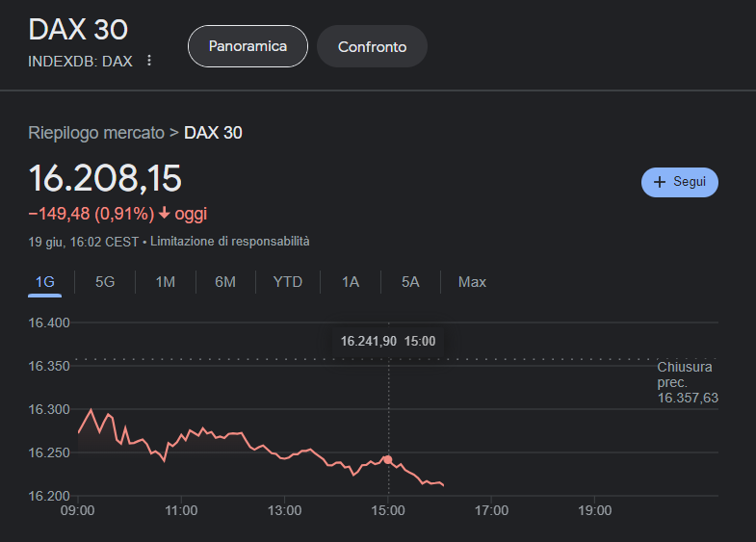Select the 6M time range

click(x=225, y=282)
